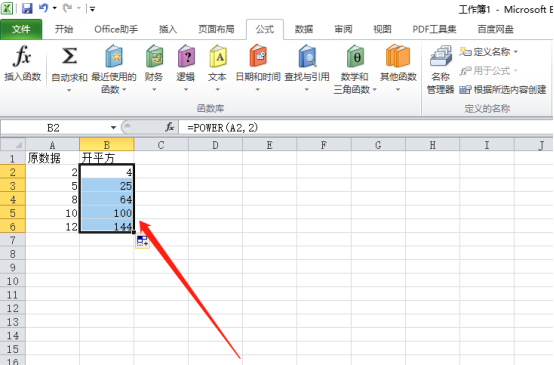Click the Save icon in quick access toolbar
Viewport: 554px width, 365px height.
point(27,8)
